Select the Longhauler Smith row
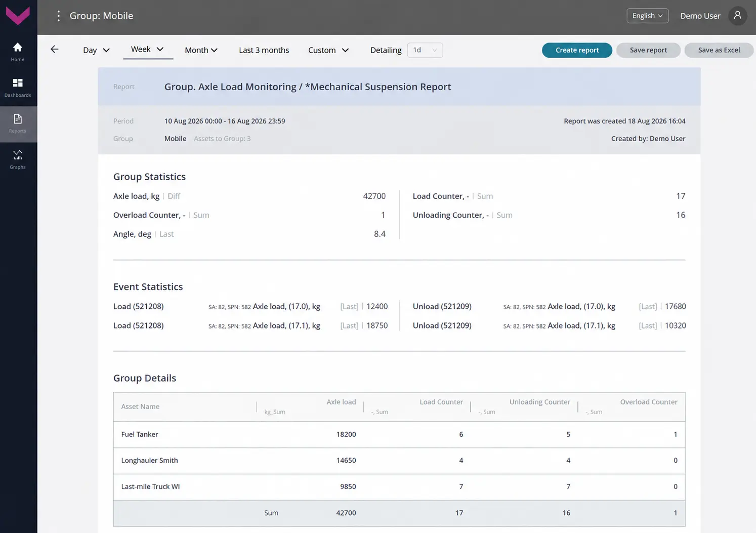Screen dimensions: 756x533 tap(399, 461)
